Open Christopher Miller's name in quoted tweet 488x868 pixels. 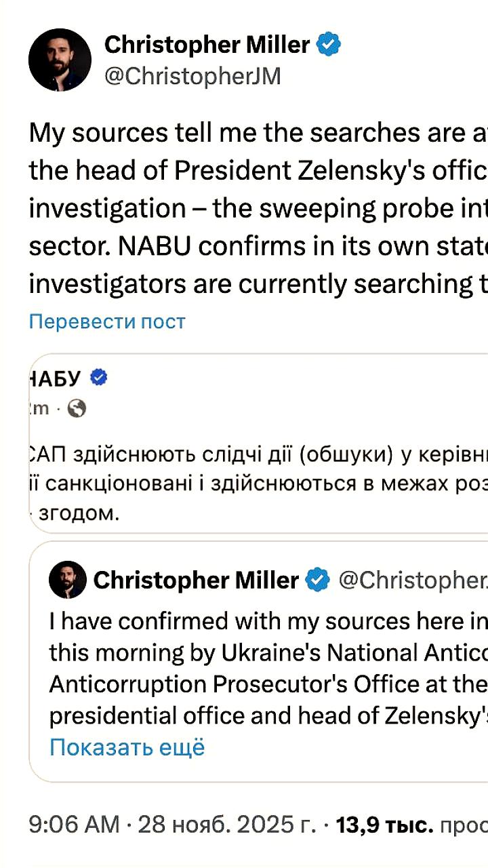pos(196,580)
